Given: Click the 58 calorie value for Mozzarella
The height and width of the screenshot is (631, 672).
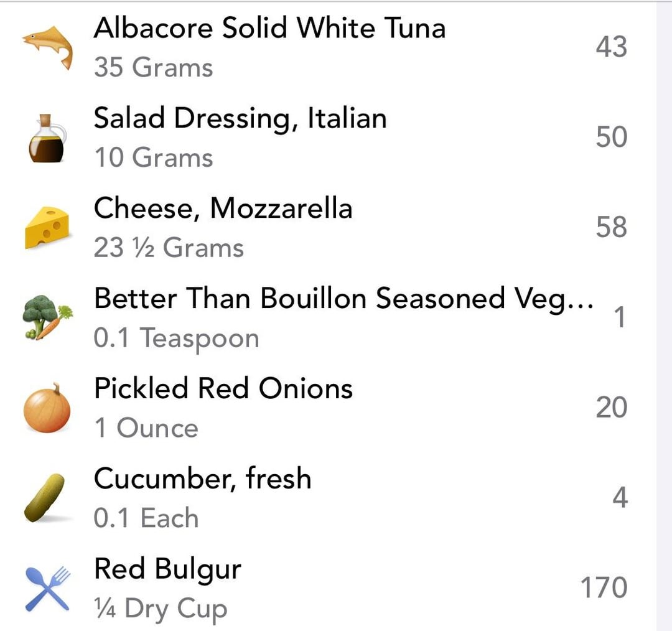Looking at the screenshot, I should click(610, 227).
